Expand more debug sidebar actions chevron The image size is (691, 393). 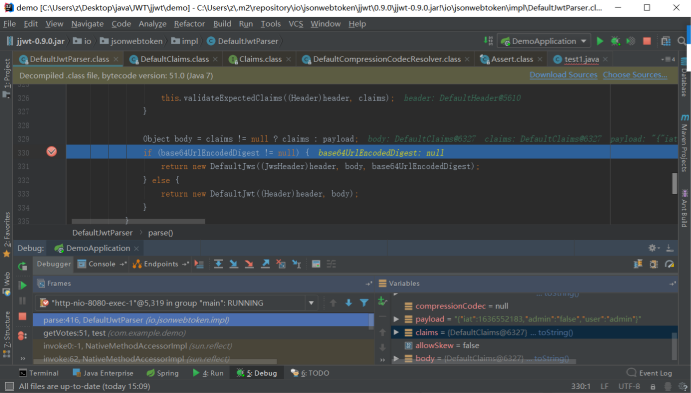click(x=22, y=358)
